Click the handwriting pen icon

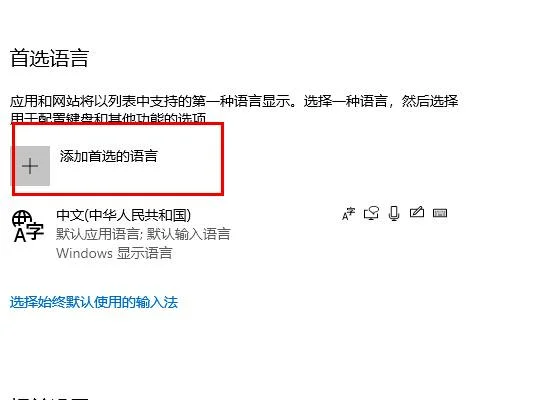pyautogui.click(x=417, y=212)
